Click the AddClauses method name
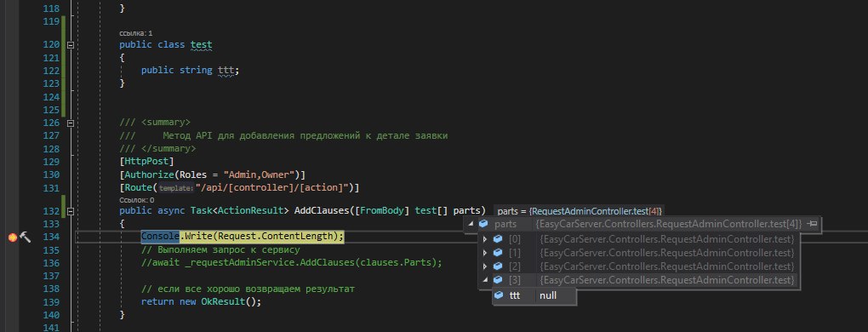868x332 pixels. click(322, 211)
